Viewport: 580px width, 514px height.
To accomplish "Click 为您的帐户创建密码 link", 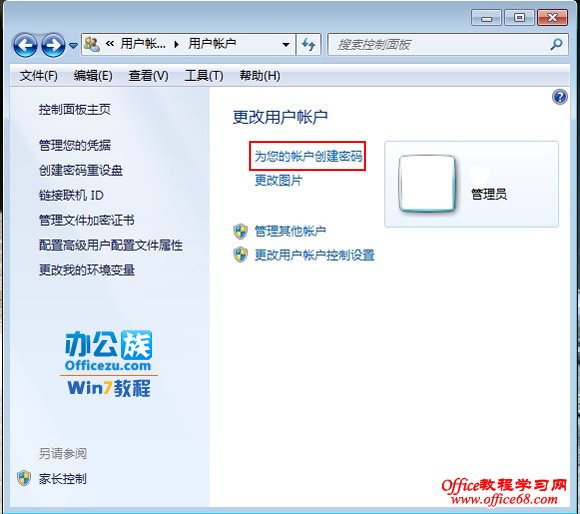I will (308, 156).
